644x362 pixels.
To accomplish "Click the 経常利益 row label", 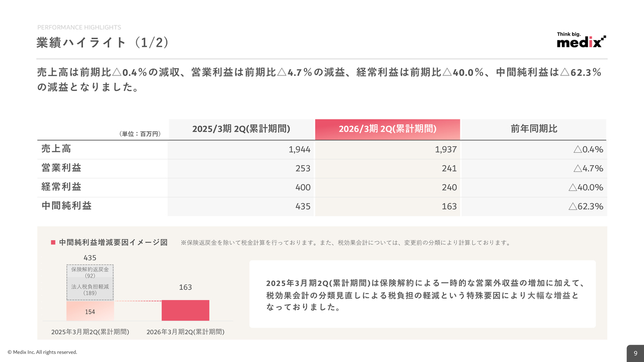I will 61,187.
